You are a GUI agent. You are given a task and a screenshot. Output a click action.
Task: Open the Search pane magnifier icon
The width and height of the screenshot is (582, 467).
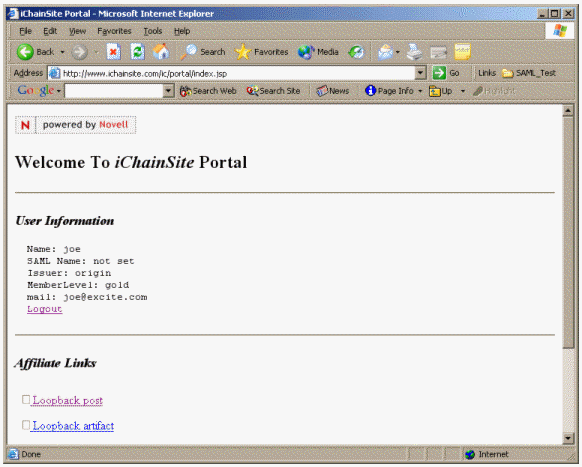pos(189,52)
